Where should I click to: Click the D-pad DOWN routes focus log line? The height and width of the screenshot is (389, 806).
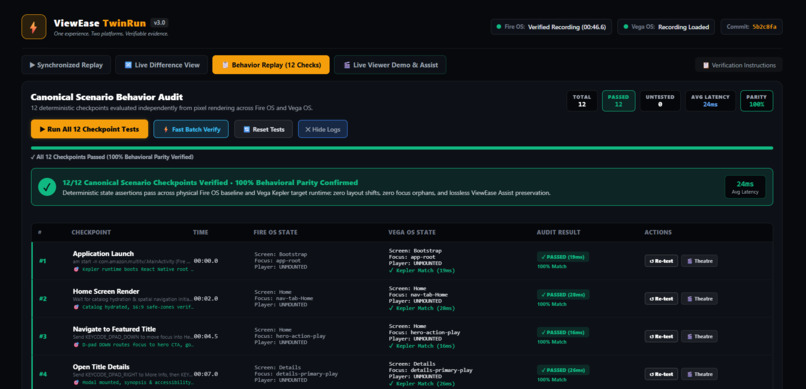(x=134, y=345)
